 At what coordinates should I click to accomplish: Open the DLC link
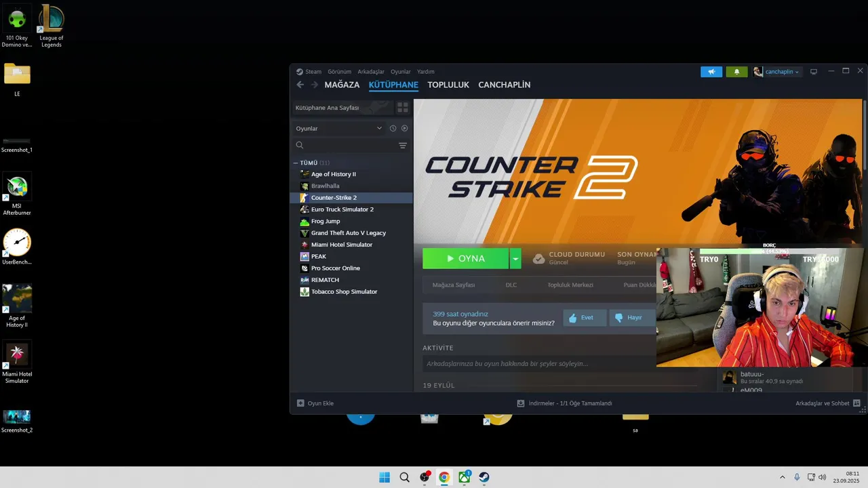pos(511,285)
